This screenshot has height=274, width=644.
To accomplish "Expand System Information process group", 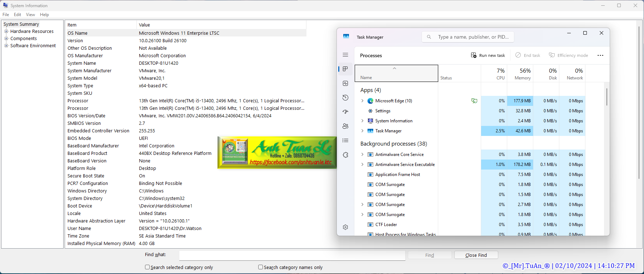I will (362, 121).
